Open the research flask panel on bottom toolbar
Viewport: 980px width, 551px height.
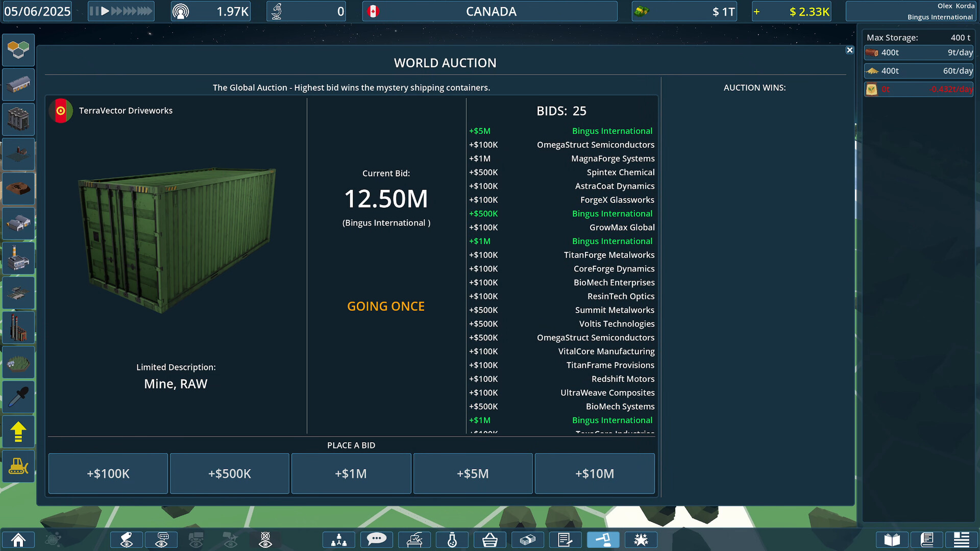[x=452, y=539]
